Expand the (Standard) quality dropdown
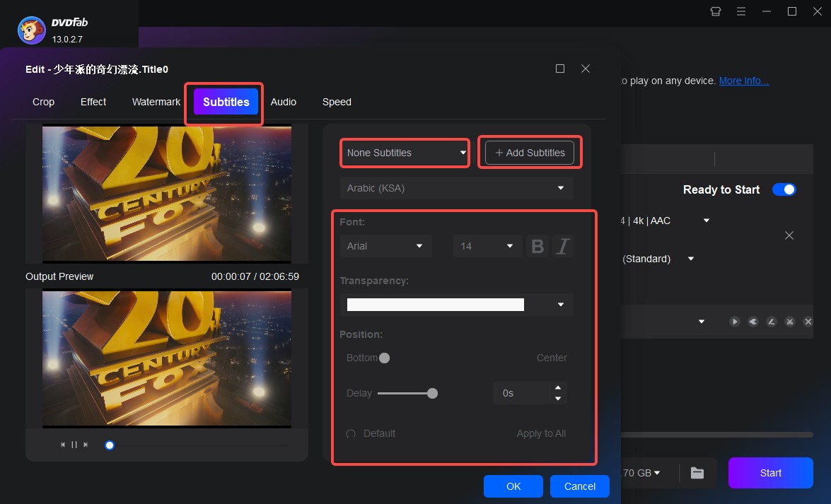Screen dimensions: 831x504 coord(691,259)
